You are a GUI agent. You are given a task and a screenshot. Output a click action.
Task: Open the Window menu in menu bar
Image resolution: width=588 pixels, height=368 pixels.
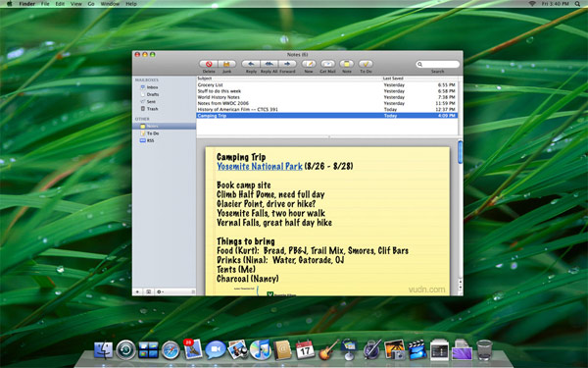(x=110, y=4)
